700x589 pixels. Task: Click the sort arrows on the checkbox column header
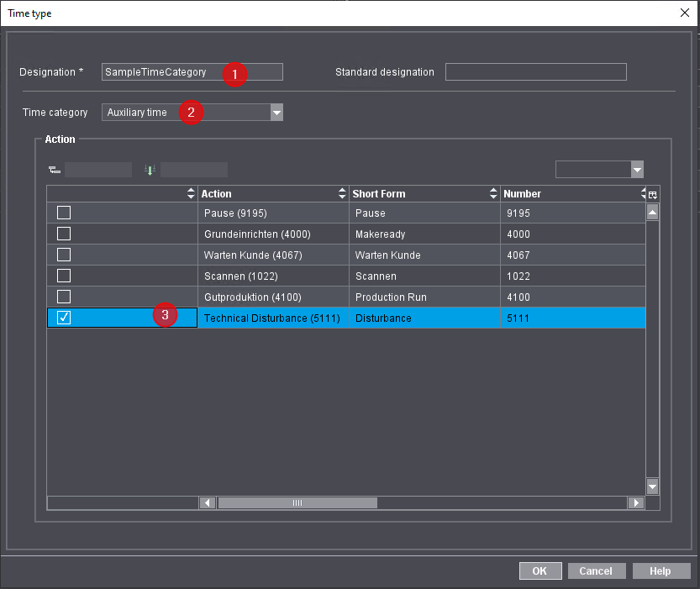click(191, 193)
